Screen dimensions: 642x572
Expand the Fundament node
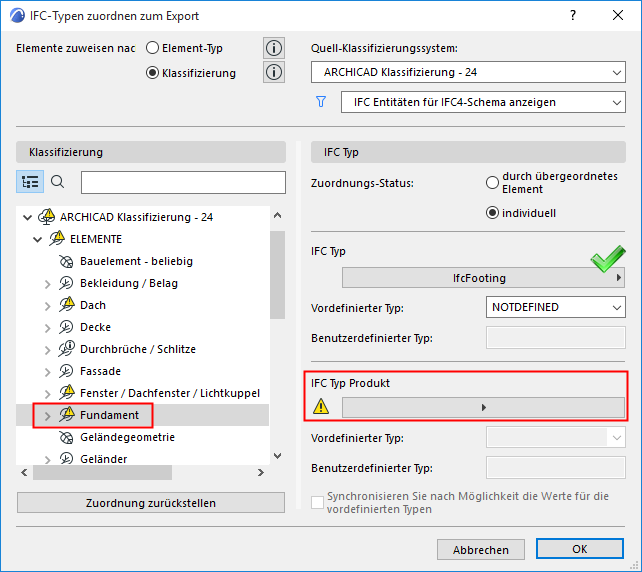tap(47, 416)
